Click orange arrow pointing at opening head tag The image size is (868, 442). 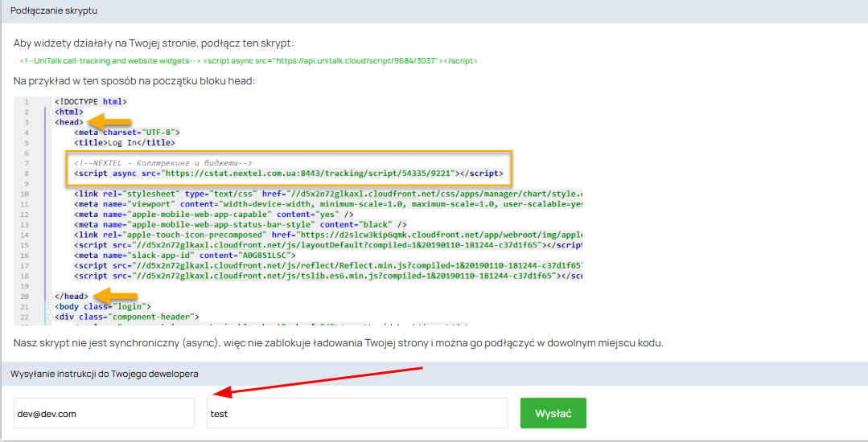[x=109, y=122]
